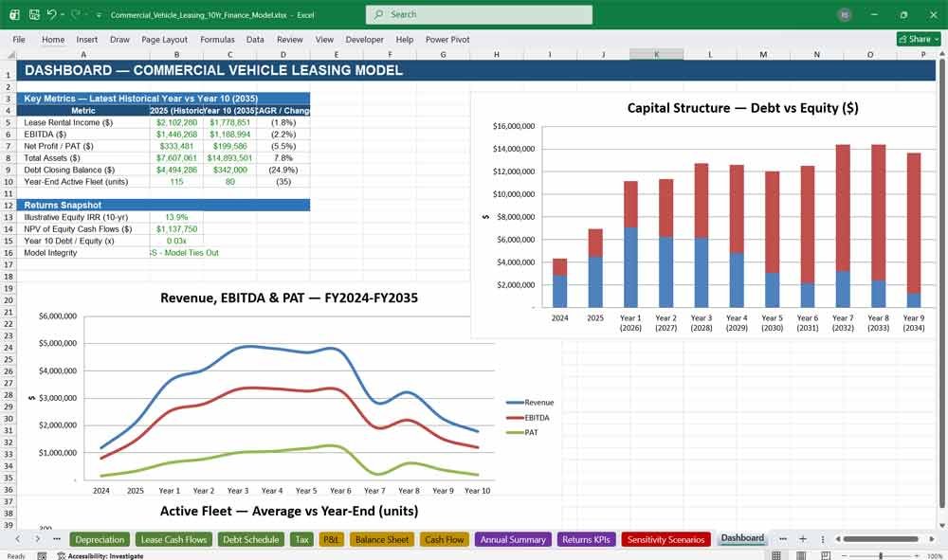Click the macro recording icon in status bar

pos(42,556)
